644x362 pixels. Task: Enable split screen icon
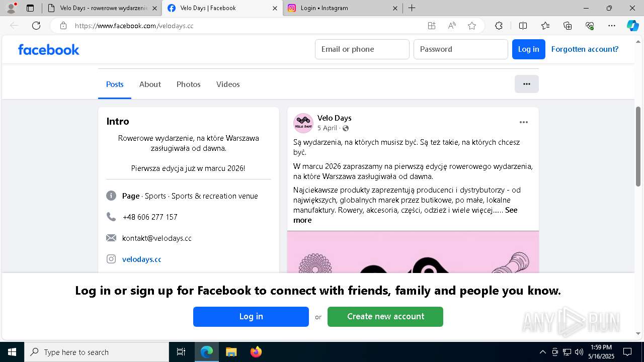click(523, 26)
